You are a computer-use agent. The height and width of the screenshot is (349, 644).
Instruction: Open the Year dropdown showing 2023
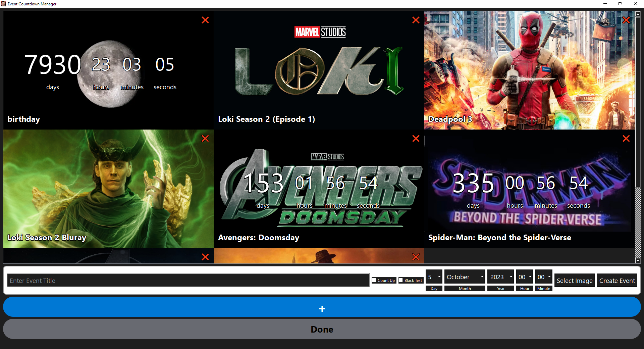(501, 277)
